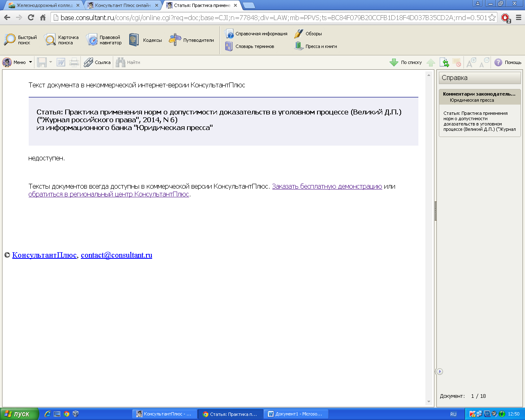Bookmark page with star icon
This screenshot has width=525, height=420.
pyautogui.click(x=492, y=18)
